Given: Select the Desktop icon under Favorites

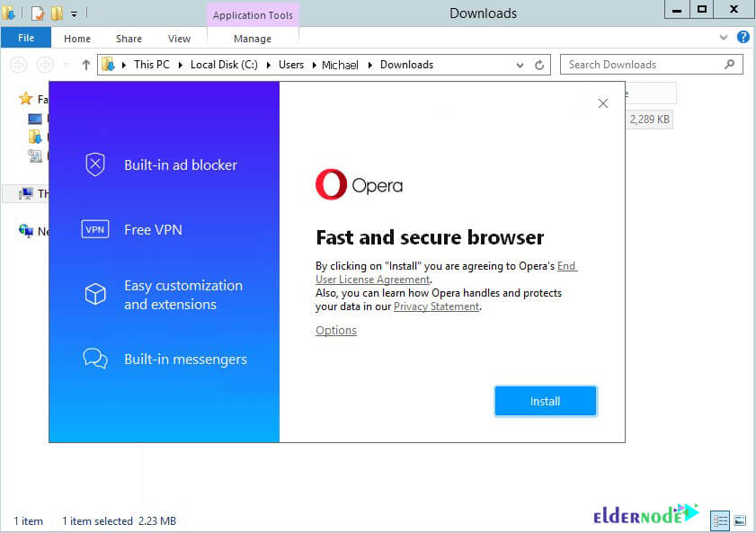Looking at the screenshot, I should [35, 119].
